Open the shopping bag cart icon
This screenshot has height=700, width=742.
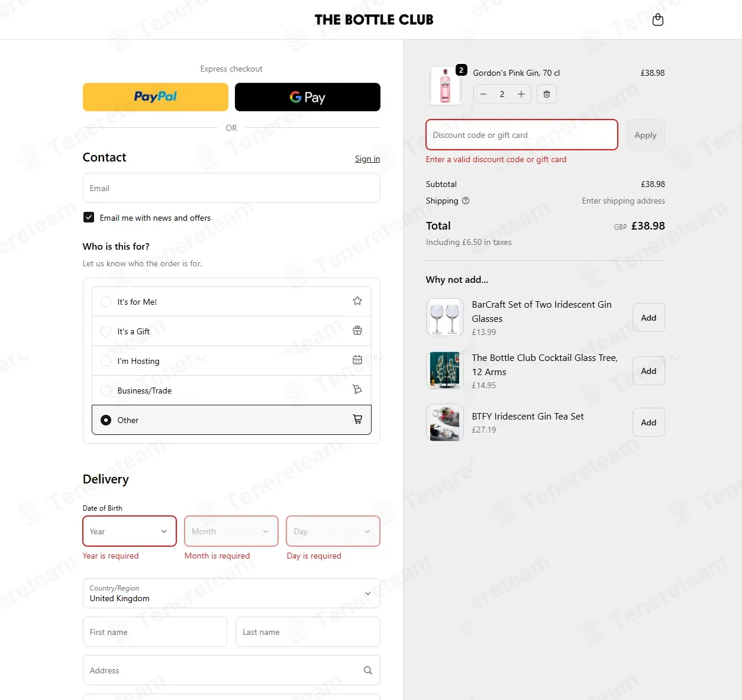[657, 20]
